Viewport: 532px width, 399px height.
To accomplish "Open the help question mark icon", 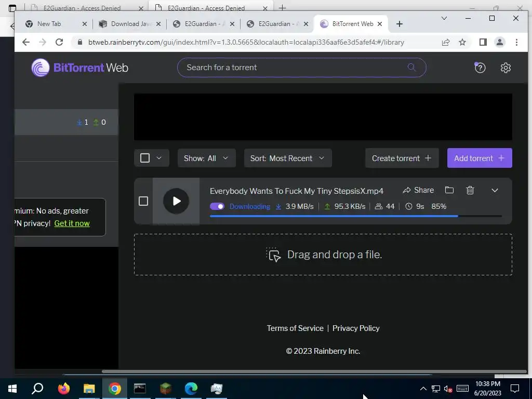I will point(480,68).
